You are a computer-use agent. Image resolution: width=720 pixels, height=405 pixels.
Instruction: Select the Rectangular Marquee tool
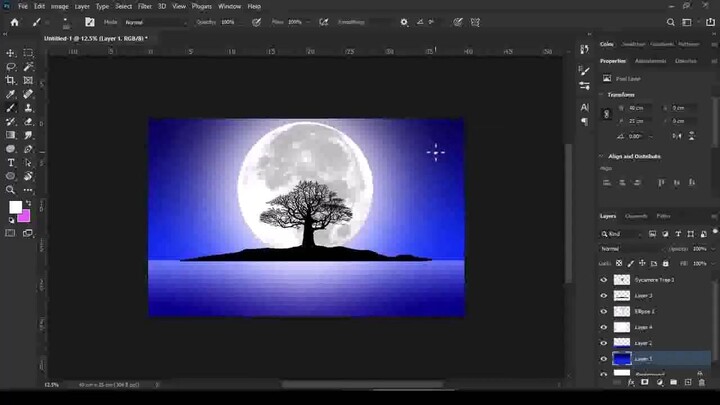(28, 53)
